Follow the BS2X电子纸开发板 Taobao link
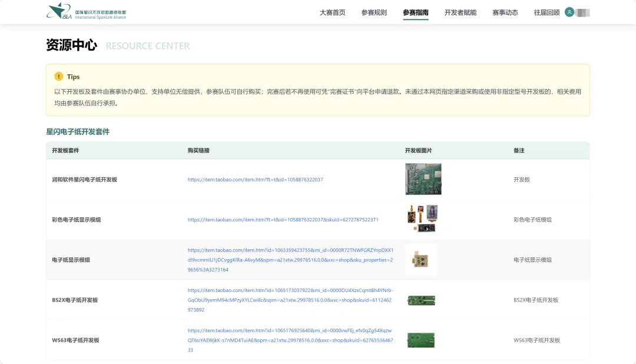Viewport: 636px width, 364px height. click(290, 300)
